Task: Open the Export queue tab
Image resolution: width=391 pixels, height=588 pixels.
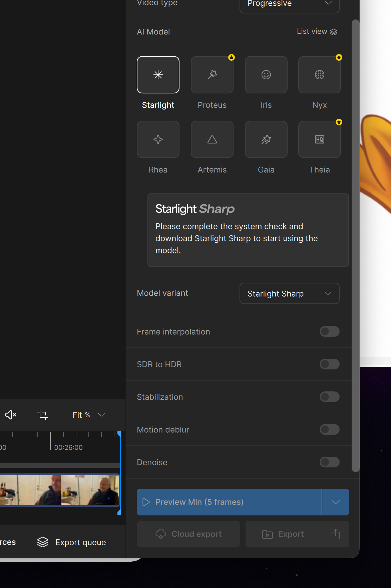Action: point(72,542)
